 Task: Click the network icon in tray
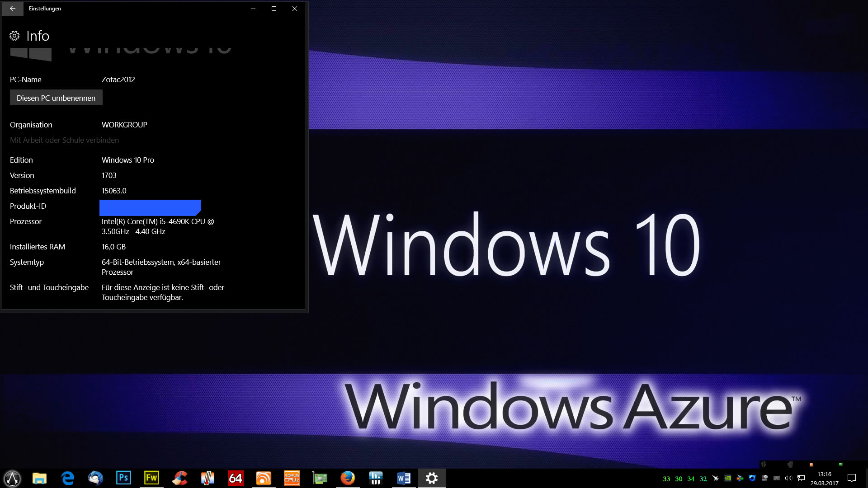pos(801,478)
